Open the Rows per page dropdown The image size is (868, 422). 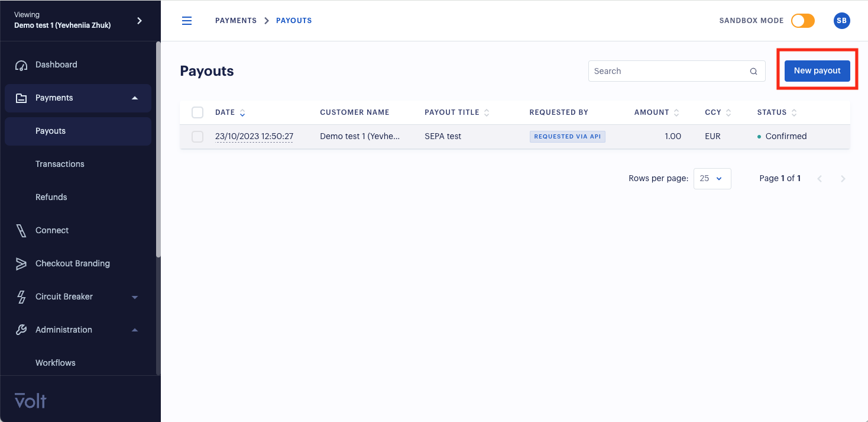click(x=712, y=178)
